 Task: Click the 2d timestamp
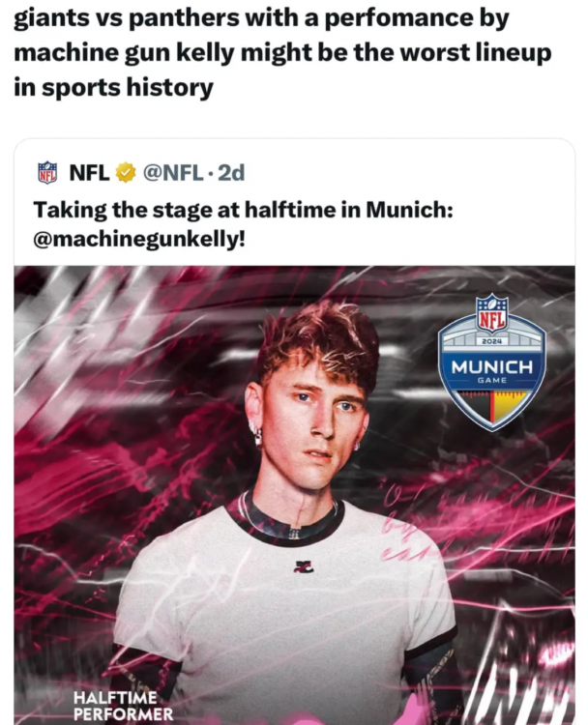[x=231, y=173]
